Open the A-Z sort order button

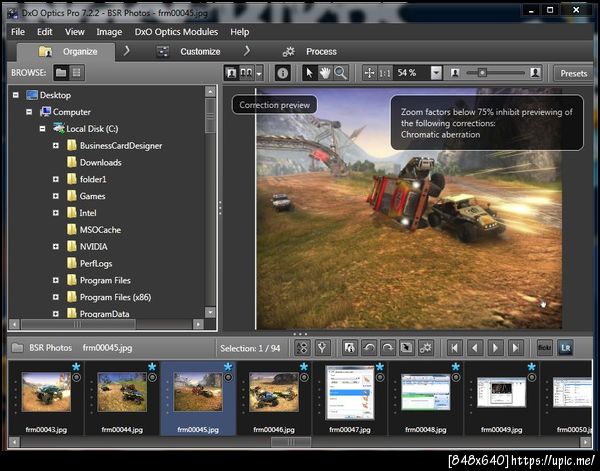302,348
